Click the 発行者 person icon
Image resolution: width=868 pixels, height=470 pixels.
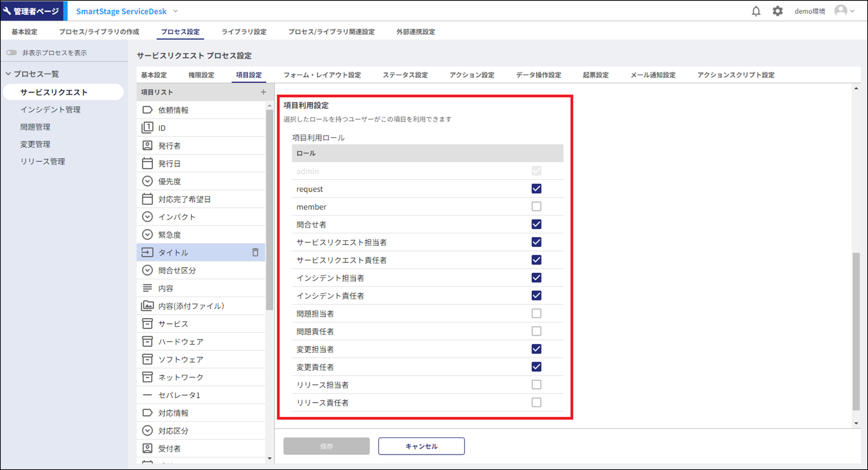tap(147, 145)
